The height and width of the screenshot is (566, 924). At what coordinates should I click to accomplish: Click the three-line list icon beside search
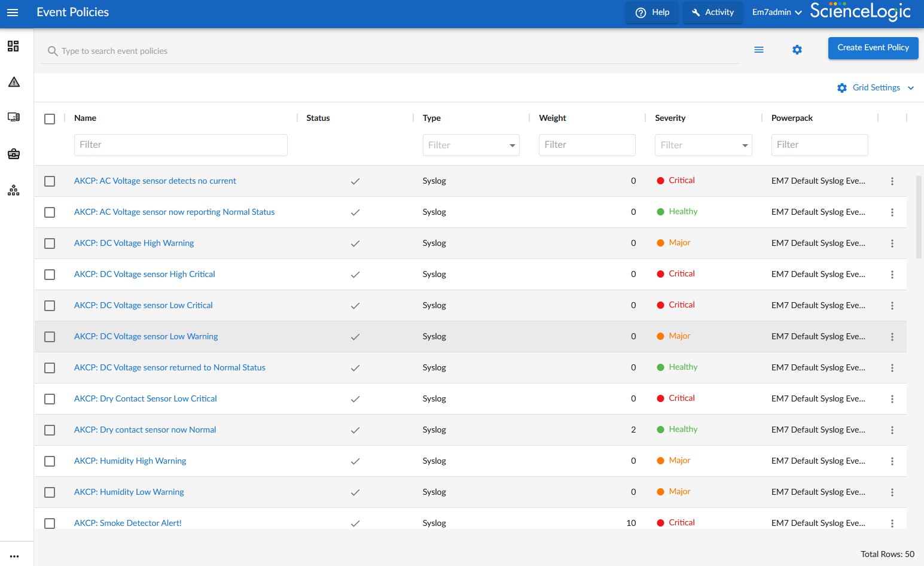(x=758, y=50)
